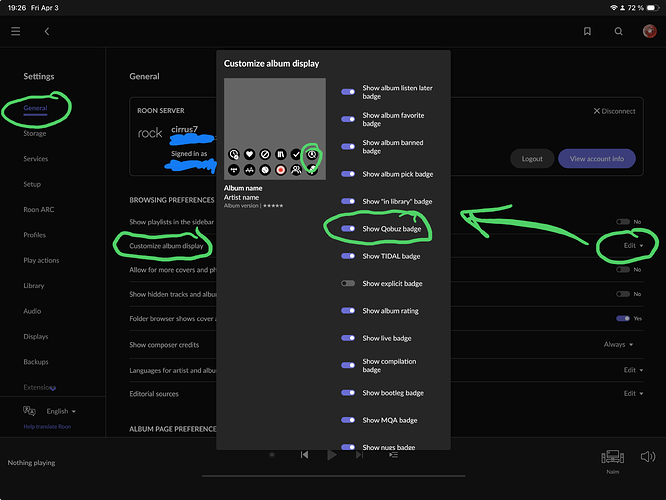The height and width of the screenshot is (500, 666).
Task: Click the bootleg badge beside the live badge
Action: [265, 170]
